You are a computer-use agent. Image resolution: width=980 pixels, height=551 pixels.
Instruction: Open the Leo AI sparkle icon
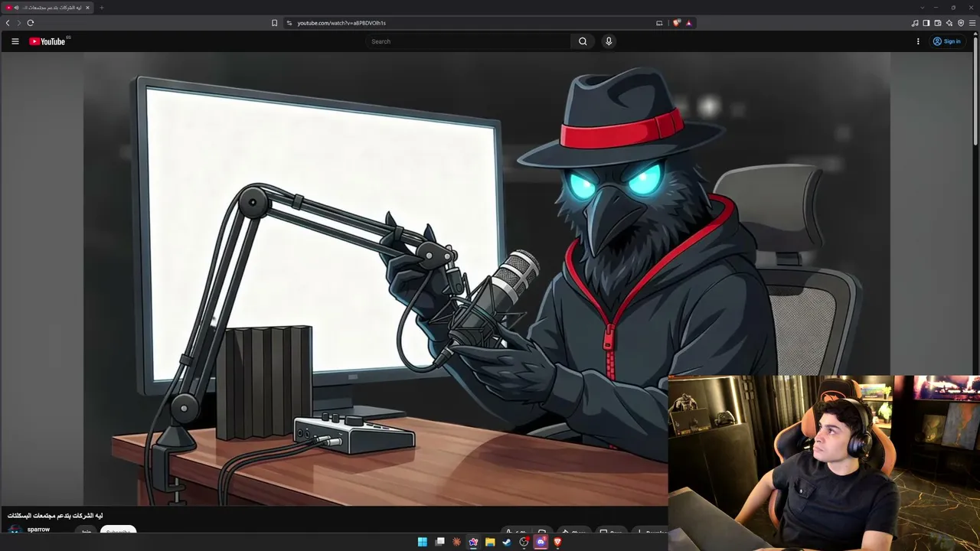click(949, 23)
